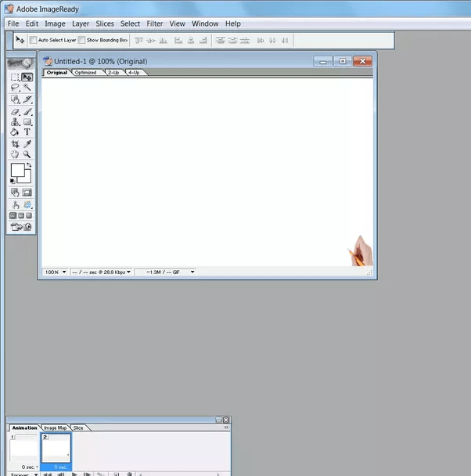
Task: Pick the foreground color swatch
Action: [x=17, y=170]
